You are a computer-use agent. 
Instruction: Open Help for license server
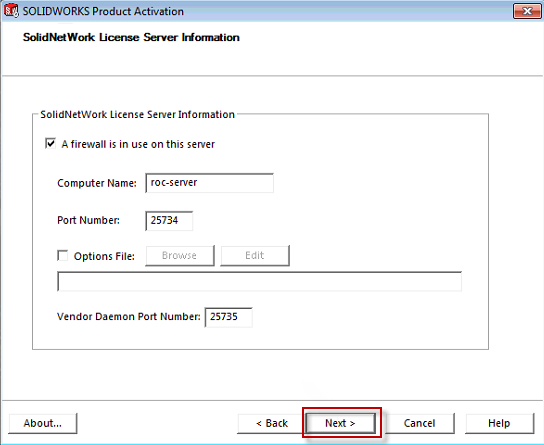click(x=499, y=423)
